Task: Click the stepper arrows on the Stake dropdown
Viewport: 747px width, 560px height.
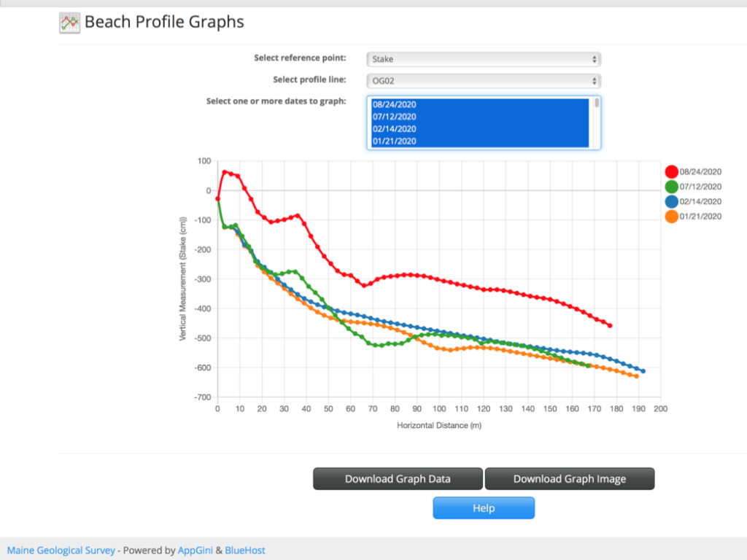Action: [x=595, y=59]
